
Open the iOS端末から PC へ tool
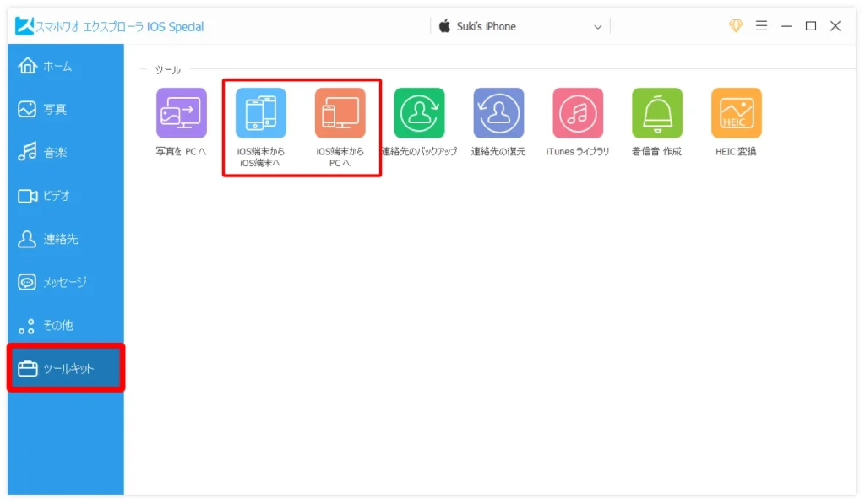tap(340, 113)
